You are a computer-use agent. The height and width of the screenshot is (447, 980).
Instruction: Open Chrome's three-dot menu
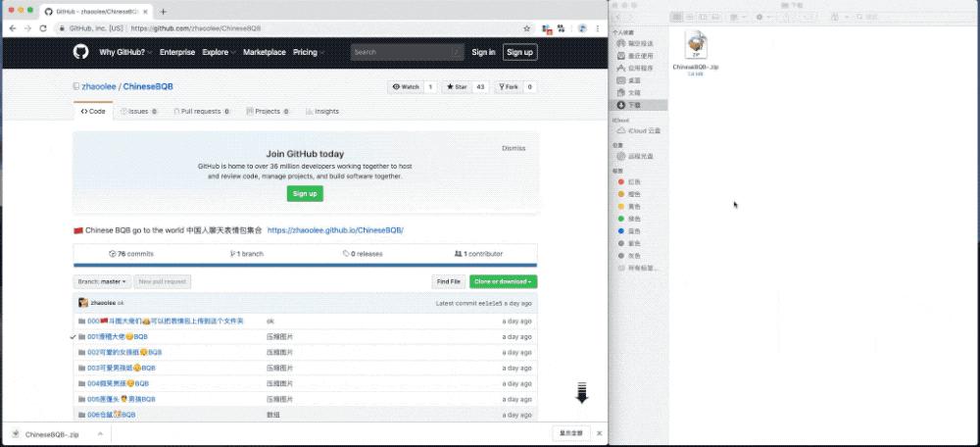[598, 28]
